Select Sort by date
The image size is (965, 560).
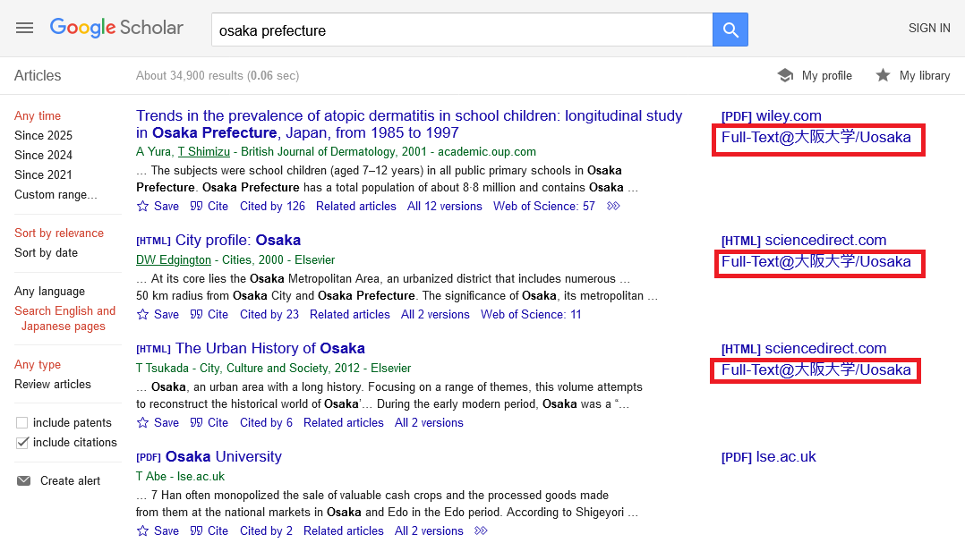[x=47, y=252]
